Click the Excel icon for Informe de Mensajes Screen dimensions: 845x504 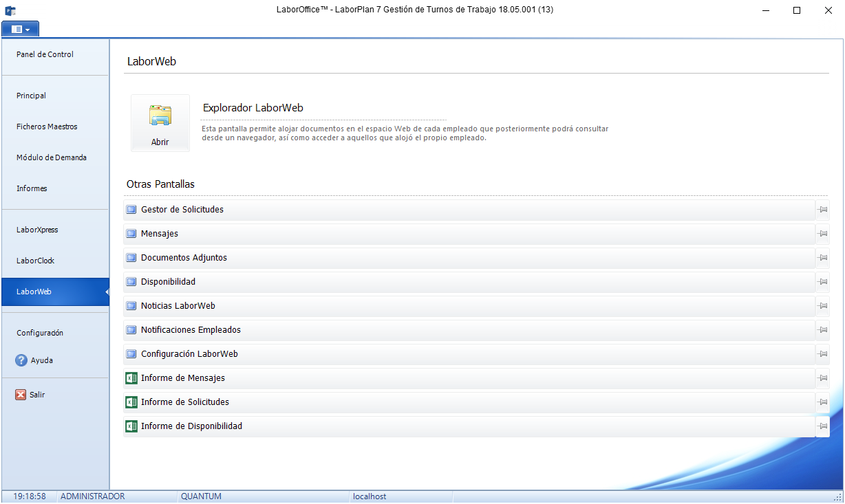point(131,378)
